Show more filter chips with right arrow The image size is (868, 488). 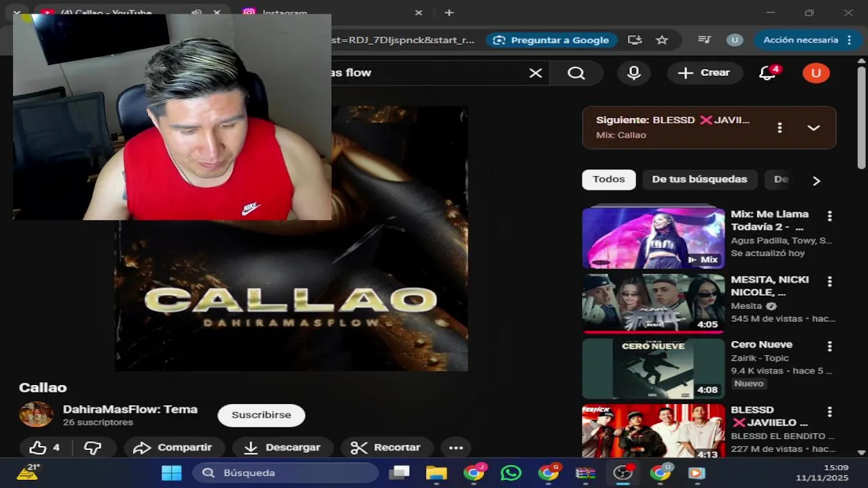[x=816, y=180]
